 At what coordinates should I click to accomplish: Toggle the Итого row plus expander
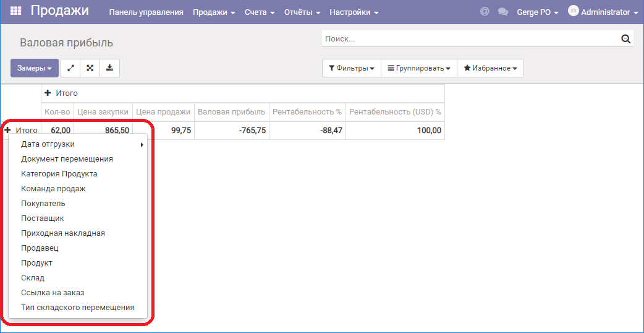[7, 130]
